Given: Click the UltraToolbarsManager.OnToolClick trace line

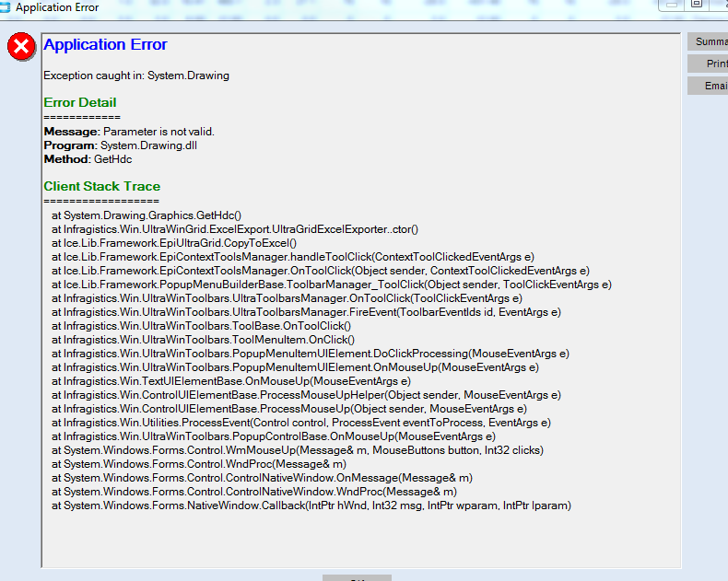Looking at the screenshot, I should click(287, 298).
